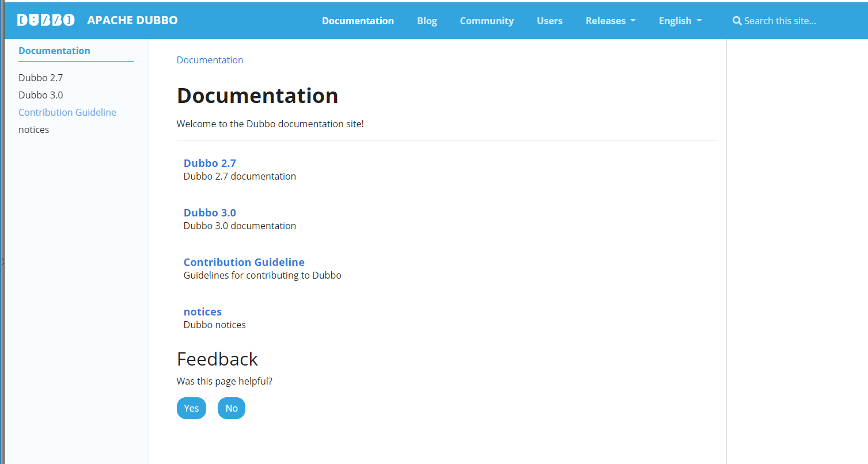Click the 'Welcome to the Dubbo documentation site!' text

[270, 124]
